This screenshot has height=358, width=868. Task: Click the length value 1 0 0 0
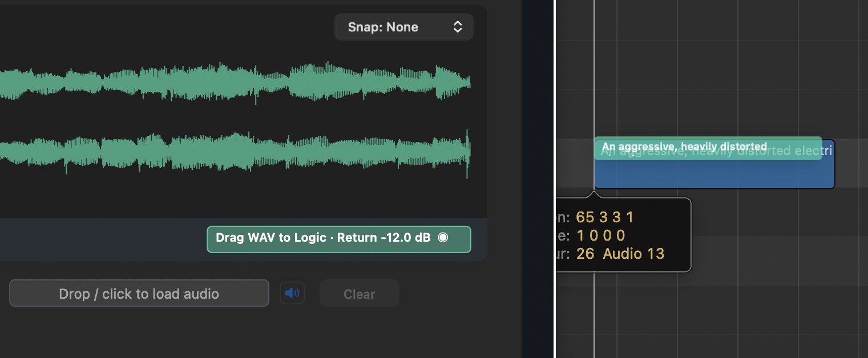[x=601, y=235]
